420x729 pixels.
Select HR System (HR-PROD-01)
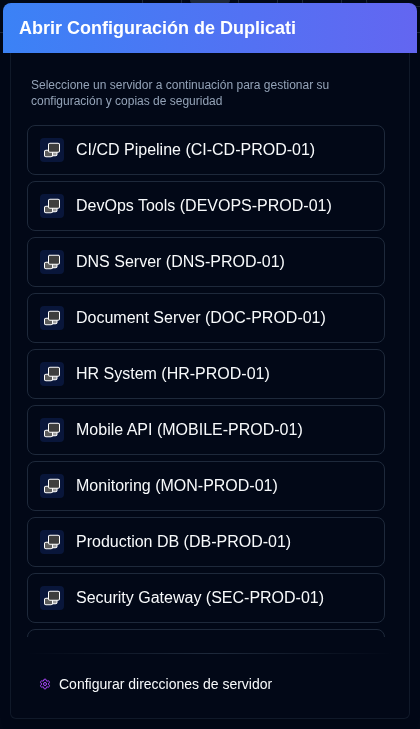(x=206, y=374)
